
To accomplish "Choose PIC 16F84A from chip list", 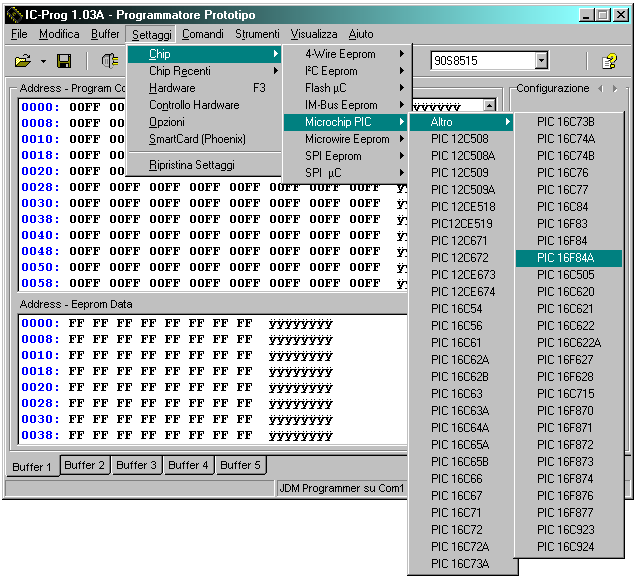I will tap(569, 258).
